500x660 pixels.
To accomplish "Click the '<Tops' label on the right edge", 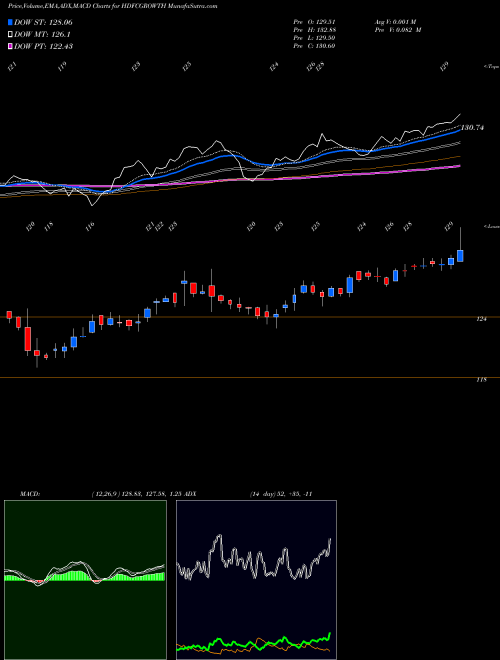I will click(x=492, y=67).
